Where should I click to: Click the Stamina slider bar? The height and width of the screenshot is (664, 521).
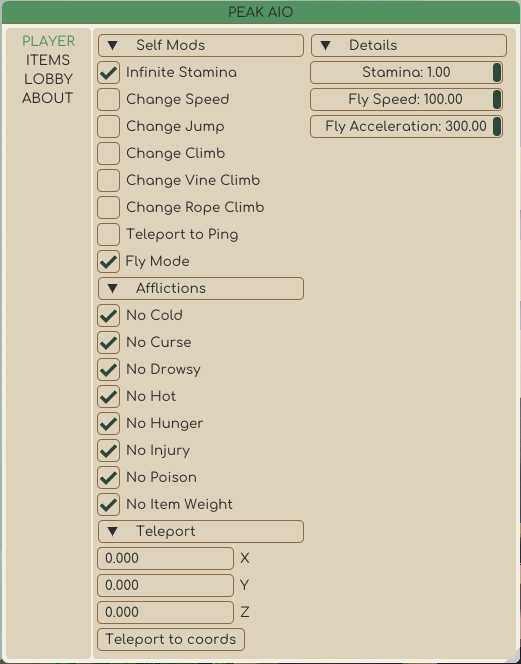406,72
